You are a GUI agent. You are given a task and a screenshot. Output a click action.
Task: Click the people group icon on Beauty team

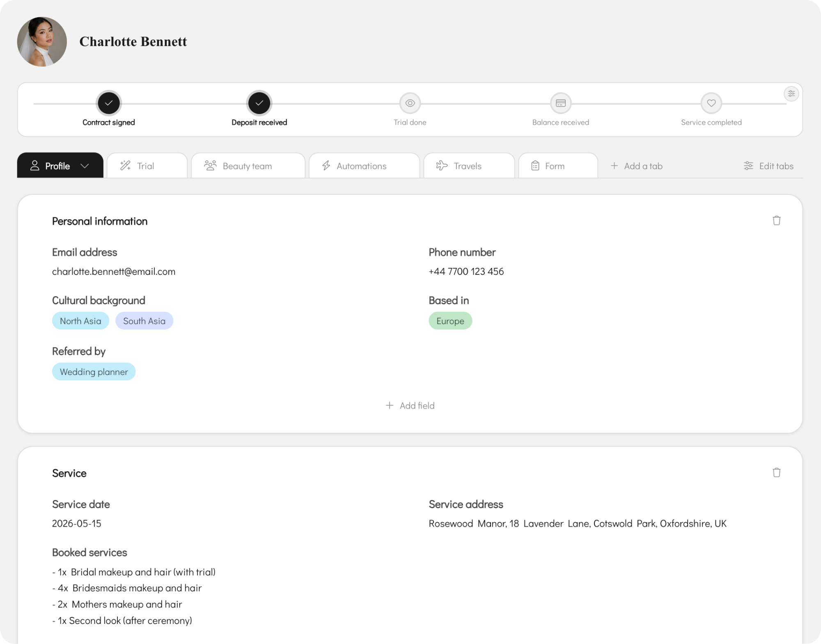210,166
